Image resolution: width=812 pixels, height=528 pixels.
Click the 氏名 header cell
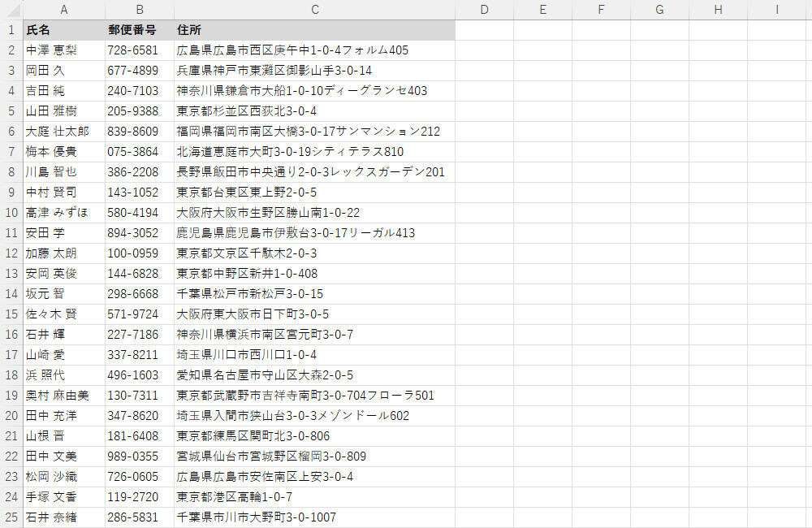(63, 30)
